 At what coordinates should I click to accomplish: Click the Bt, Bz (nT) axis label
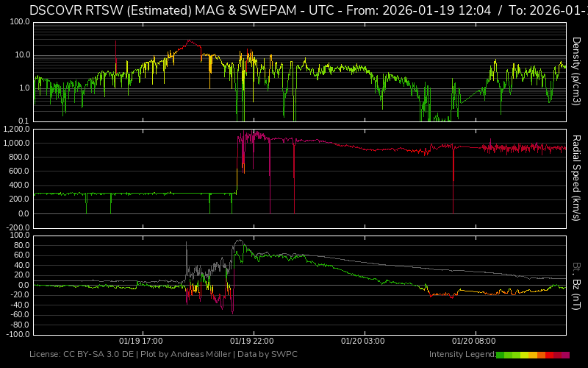click(577, 285)
